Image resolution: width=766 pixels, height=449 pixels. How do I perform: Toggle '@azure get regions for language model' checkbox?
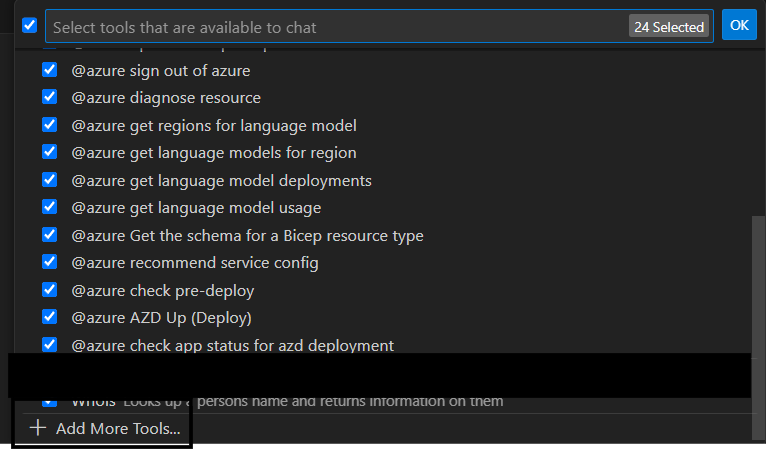click(x=49, y=125)
